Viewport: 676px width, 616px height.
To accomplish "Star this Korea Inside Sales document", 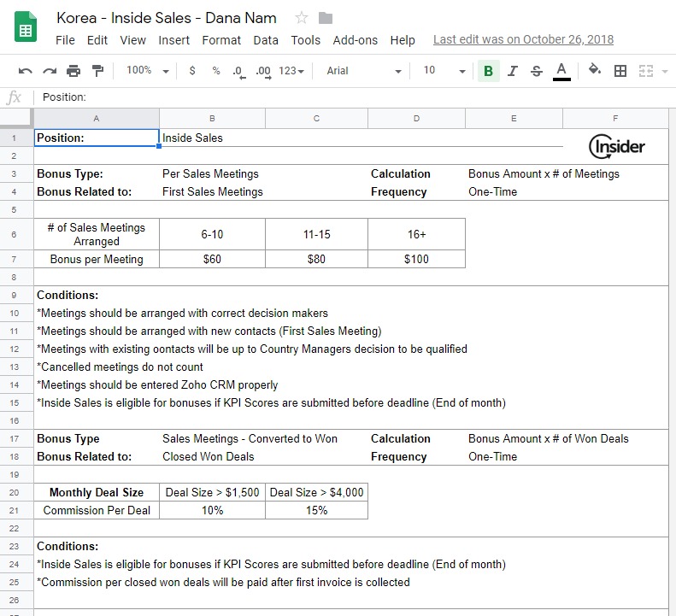I will tap(301, 18).
